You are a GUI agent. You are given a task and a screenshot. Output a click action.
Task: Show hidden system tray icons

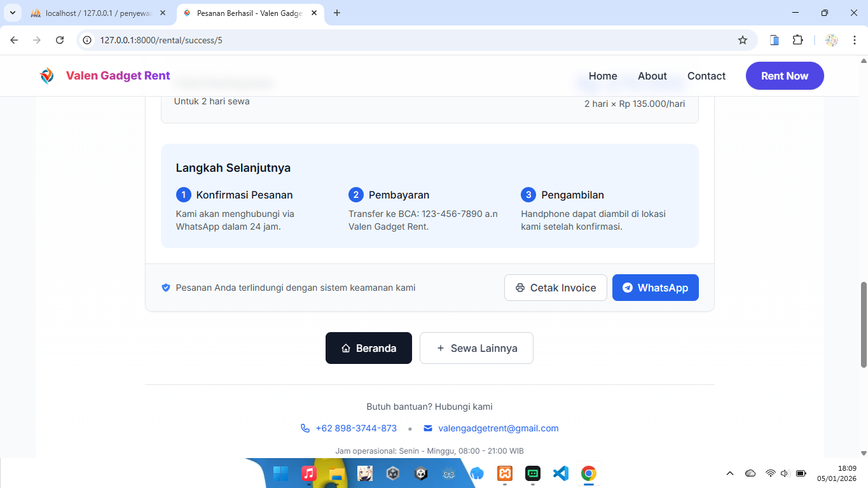click(x=730, y=473)
